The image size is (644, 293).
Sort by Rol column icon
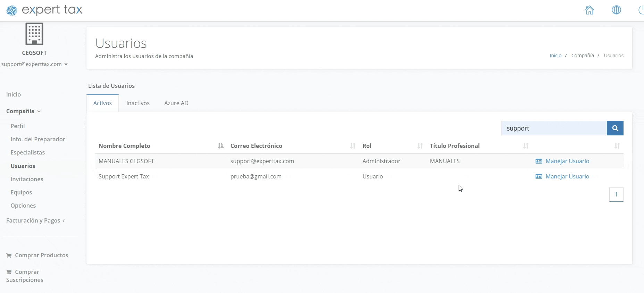coord(420,146)
